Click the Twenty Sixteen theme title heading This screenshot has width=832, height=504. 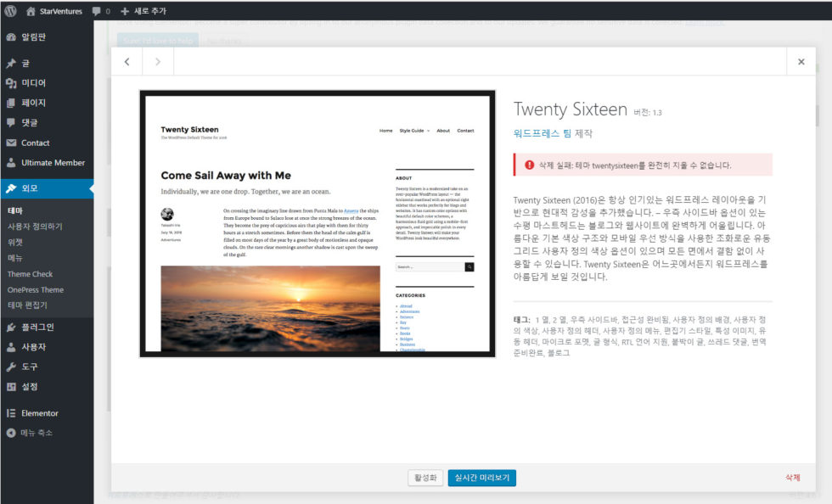(571, 109)
